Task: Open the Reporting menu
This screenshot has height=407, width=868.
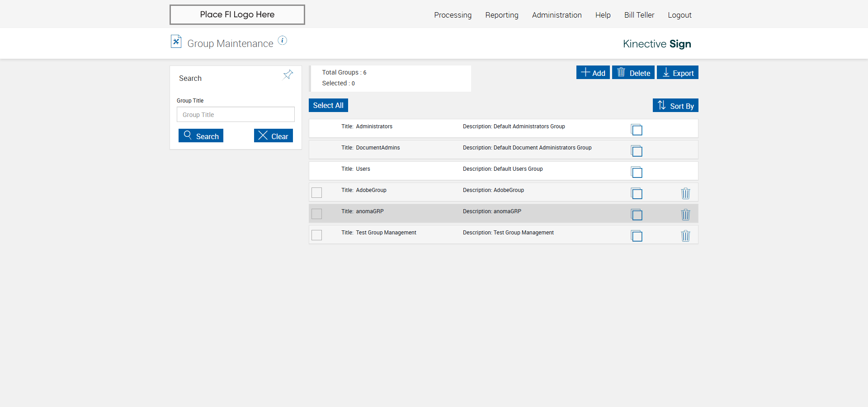Action: pyautogui.click(x=502, y=15)
